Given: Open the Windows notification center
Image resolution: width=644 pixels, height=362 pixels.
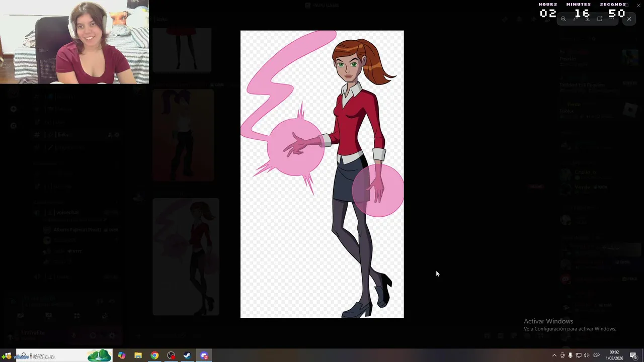Looking at the screenshot, I should click(x=633, y=355).
